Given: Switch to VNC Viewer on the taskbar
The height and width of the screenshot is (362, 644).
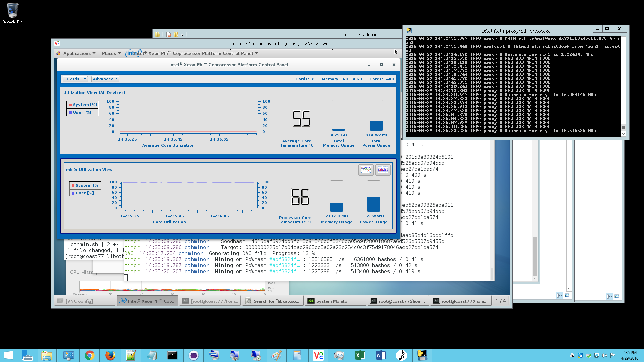Looking at the screenshot, I should point(318,355).
